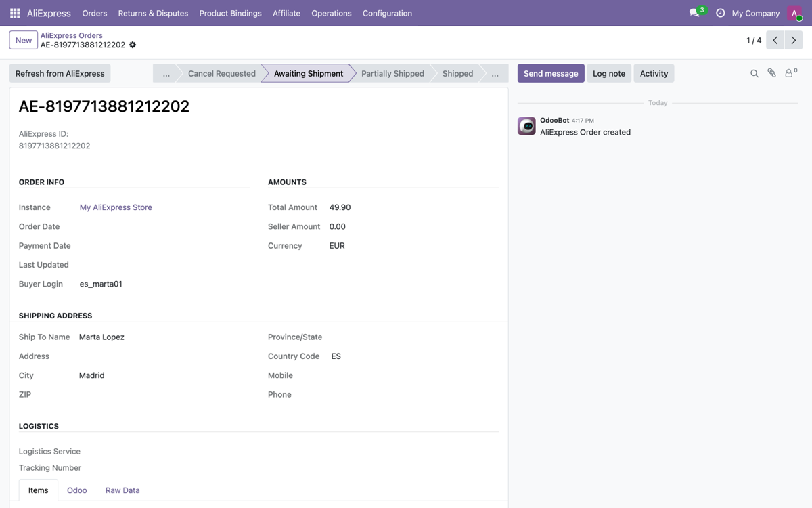
Task: Click Total Amount value 49.90
Action: point(340,207)
